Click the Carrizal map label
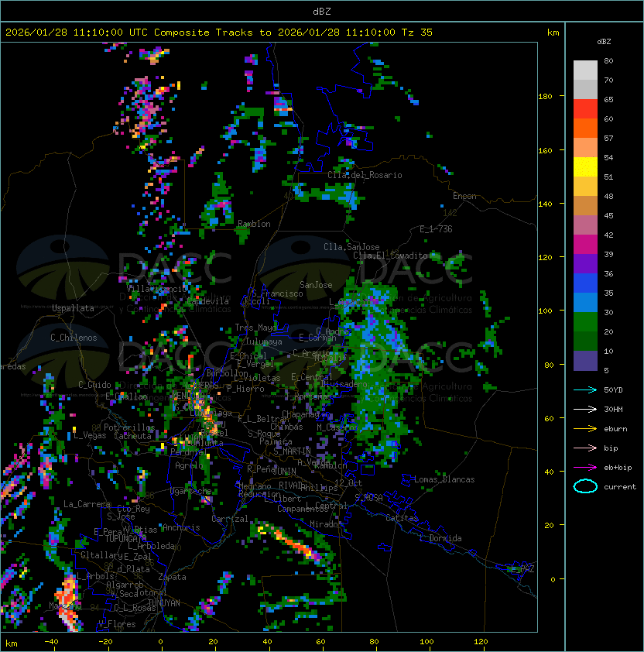This screenshot has height=652, width=644. click(x=230, y=519)
